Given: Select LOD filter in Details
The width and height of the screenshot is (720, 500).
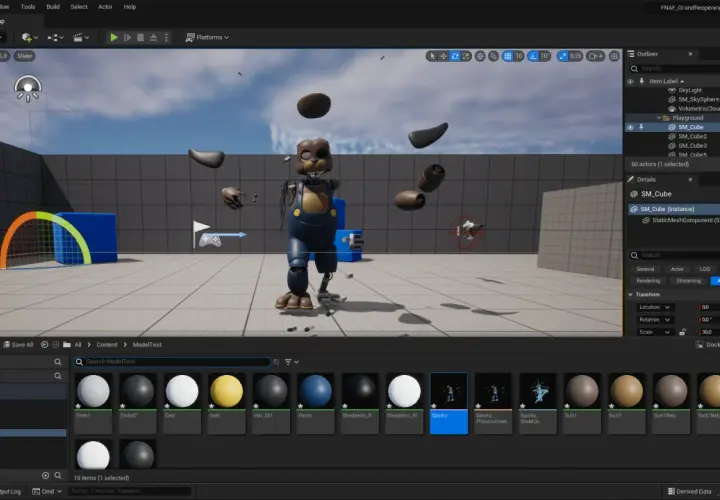Looking at the screenshot, I should (x=705, y=269).
